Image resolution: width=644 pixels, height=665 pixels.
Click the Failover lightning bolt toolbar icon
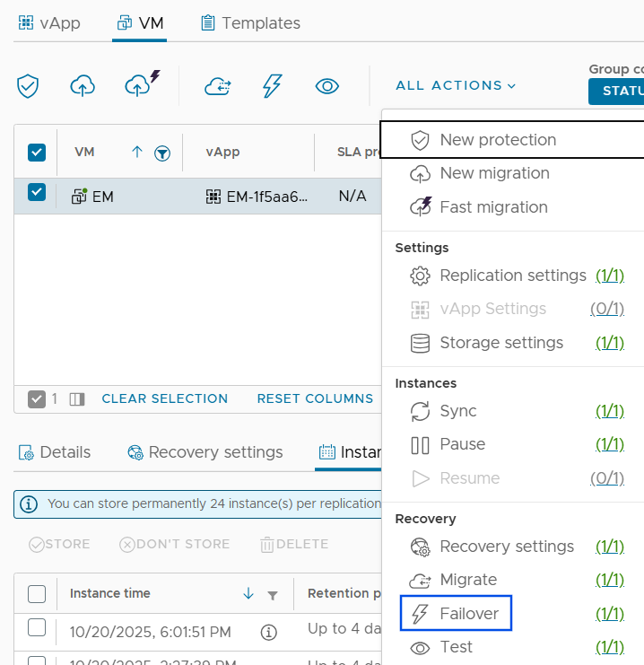tap(272, 86)
